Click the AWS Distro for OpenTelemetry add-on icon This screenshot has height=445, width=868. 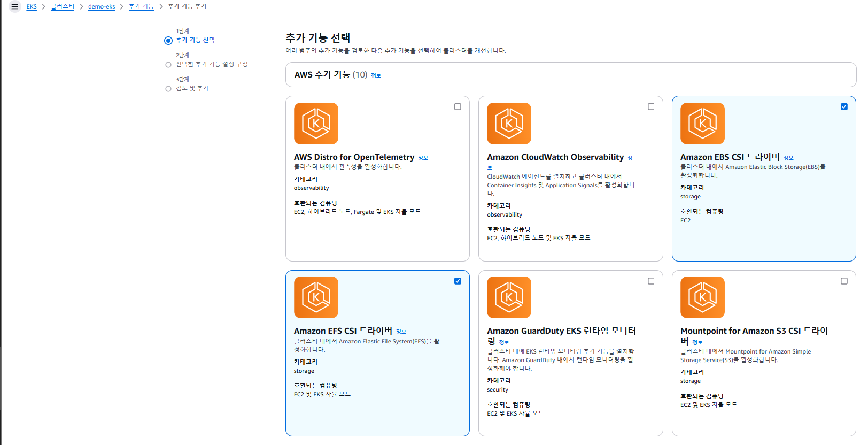[x=316, y=123]
